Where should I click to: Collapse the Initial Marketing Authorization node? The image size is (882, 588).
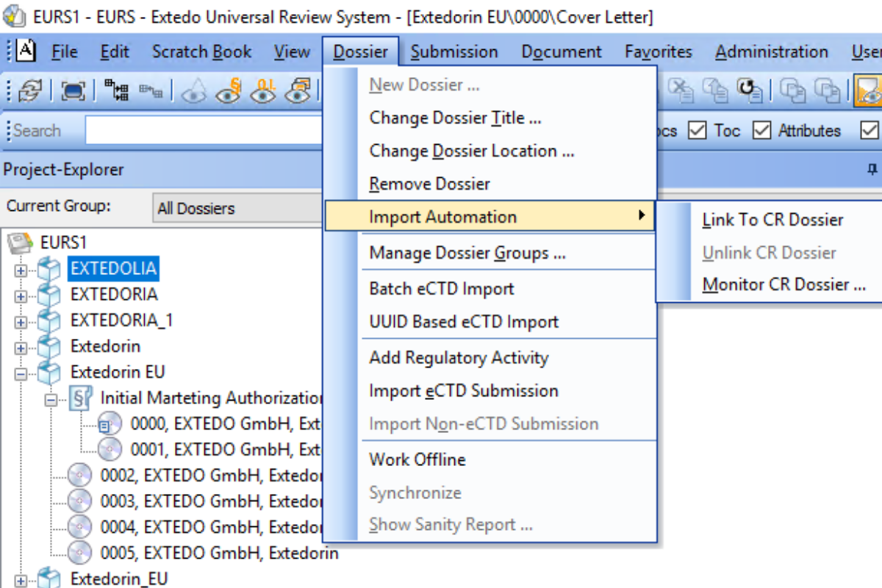(x=50, y=400)
